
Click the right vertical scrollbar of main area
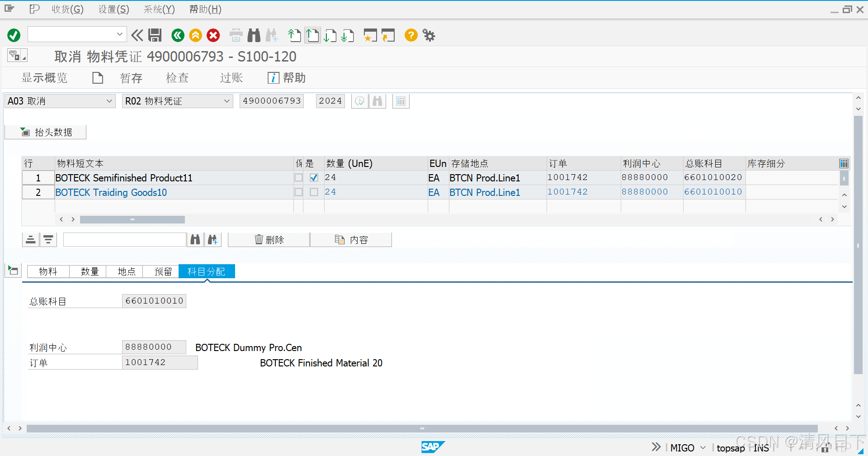click(858, 245)
